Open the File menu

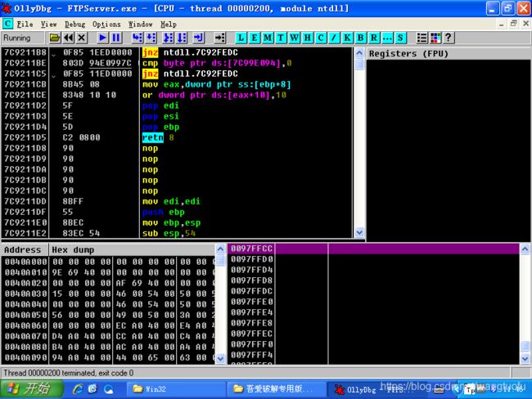pos(25,25)
